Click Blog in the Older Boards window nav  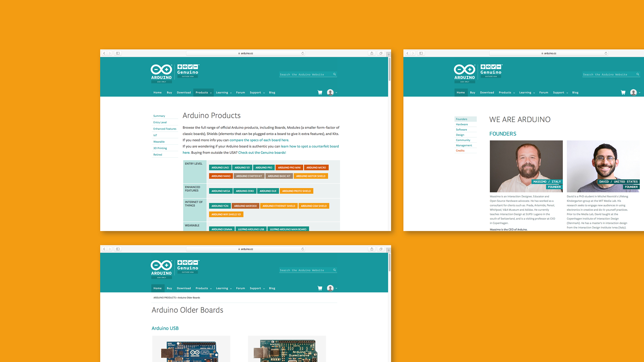272,288
